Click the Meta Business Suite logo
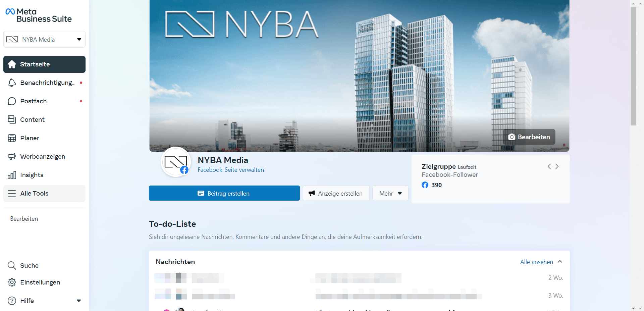The image size is (644, 311). pyautogui.click(x=39, y=15)
